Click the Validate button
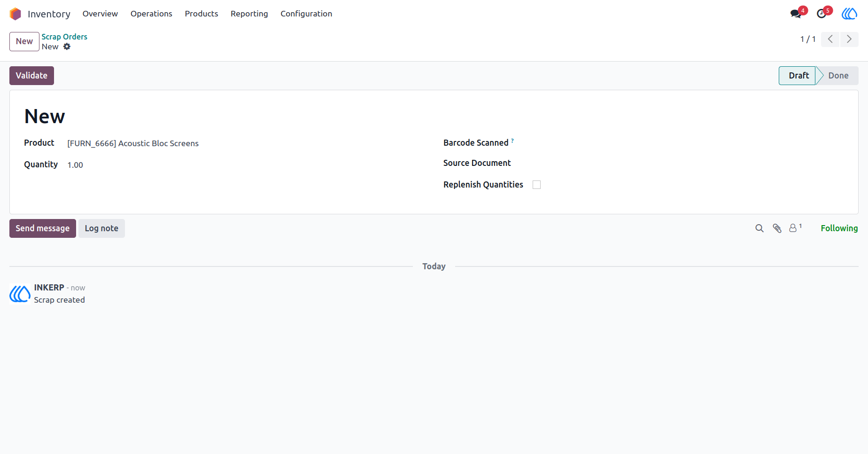868x454 pixels. [31, 76]
